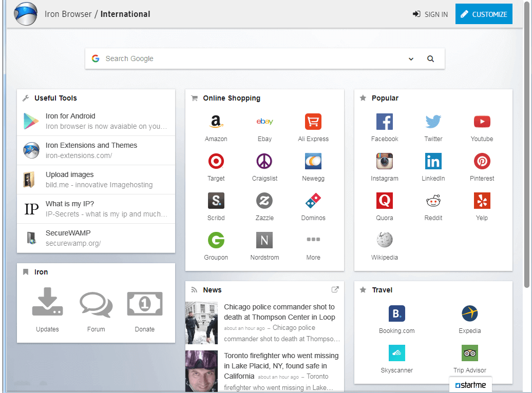Viewport: 532px width, 393px height.
Task: Open the Twitter bird icon
Action: click(433, 122)
